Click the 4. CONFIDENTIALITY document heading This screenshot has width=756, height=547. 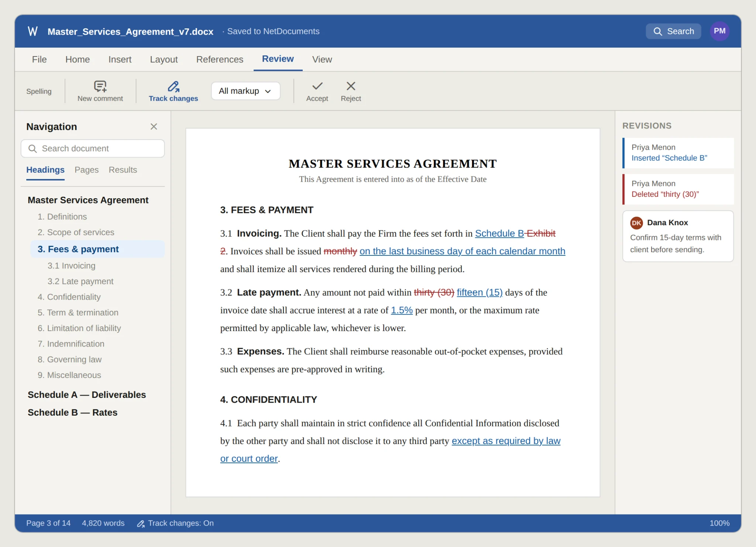pos(268,400)
